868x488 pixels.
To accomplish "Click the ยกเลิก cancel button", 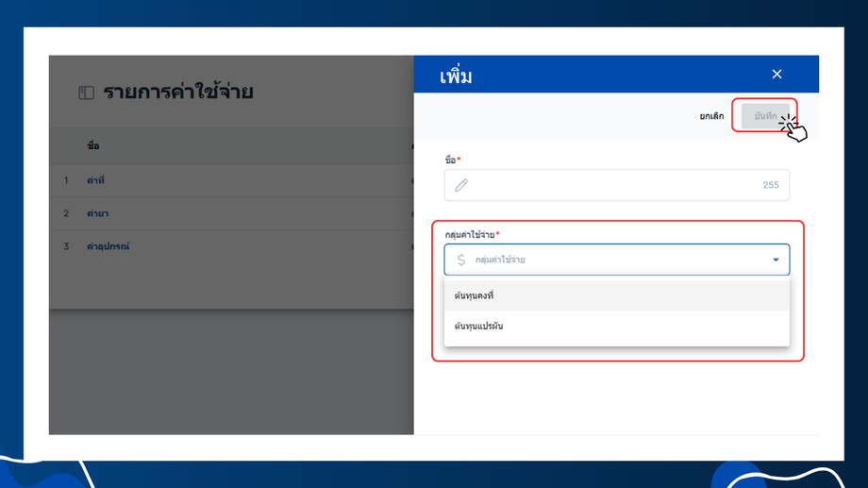I will click(711, 116).
